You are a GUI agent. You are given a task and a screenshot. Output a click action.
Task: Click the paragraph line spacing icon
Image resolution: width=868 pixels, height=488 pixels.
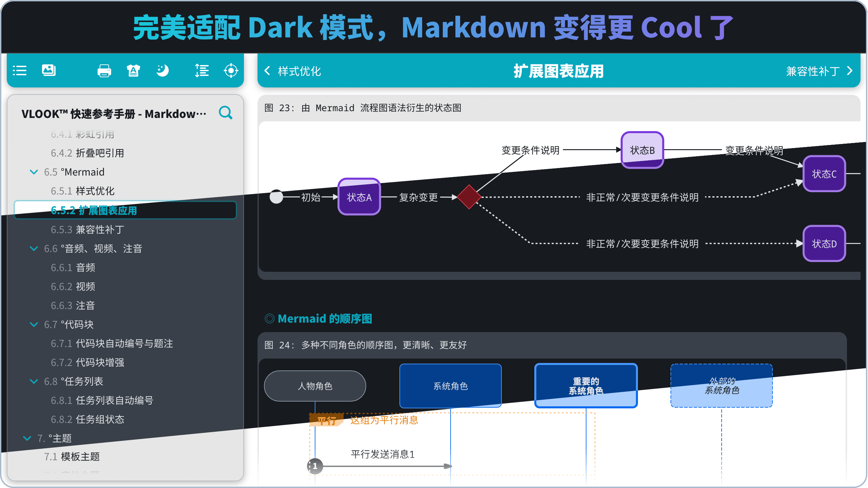click(202, 70)
